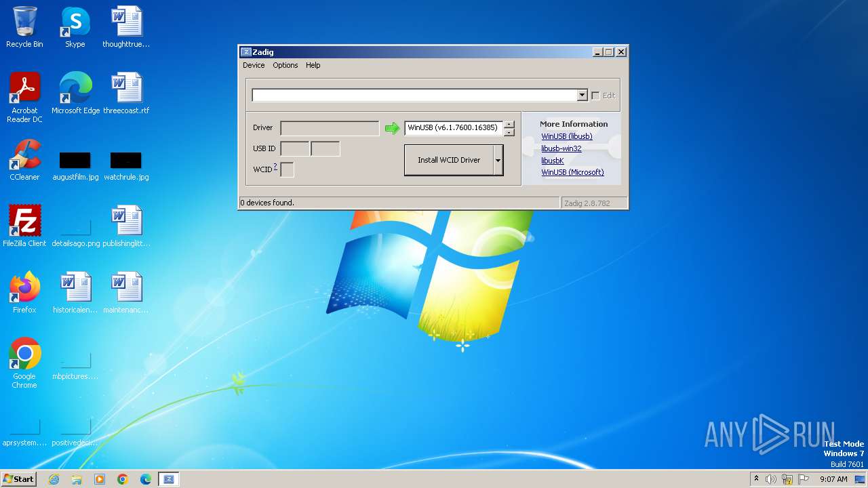Open the libusbK link
Viewport: 868px width, 488px height.
[552, 161]
